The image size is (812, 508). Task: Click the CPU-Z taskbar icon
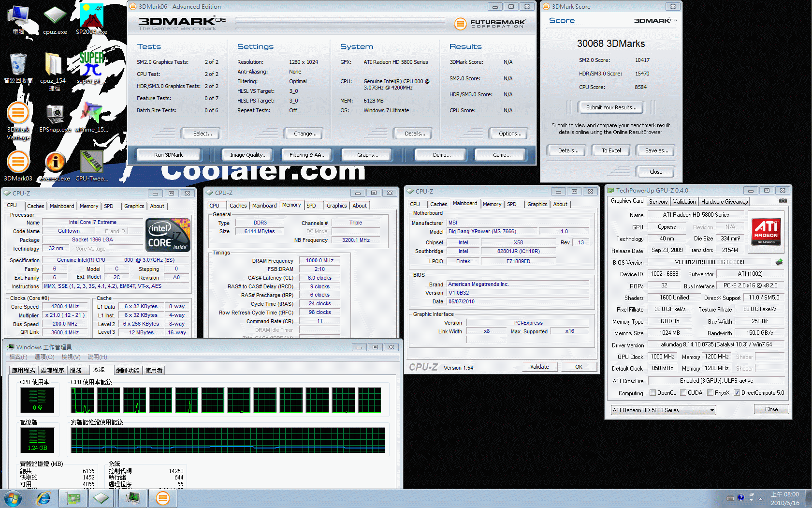pyautogui.click(x=101, y=498)
